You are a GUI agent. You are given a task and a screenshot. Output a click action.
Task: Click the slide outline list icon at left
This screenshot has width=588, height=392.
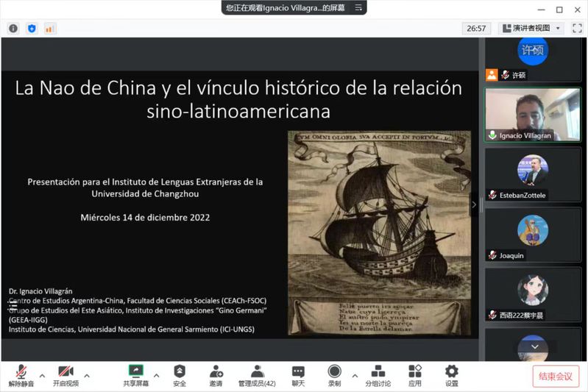click(x=13, y=306)
